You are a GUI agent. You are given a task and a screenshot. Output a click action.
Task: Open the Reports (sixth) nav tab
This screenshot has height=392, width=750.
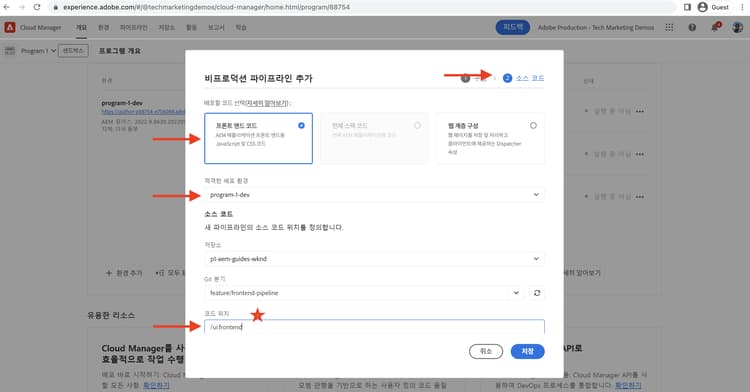tap(216, 27)
